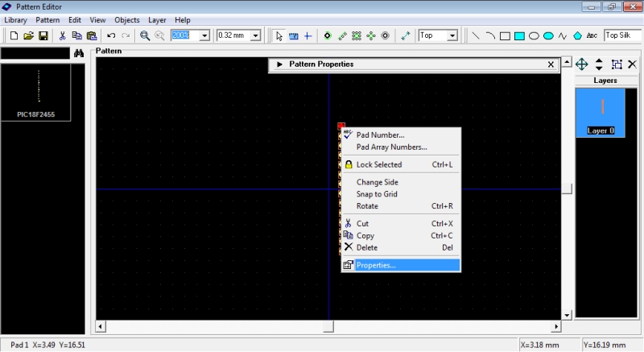
Task: Select the measure ruler tool
Action: coord(293,35)
